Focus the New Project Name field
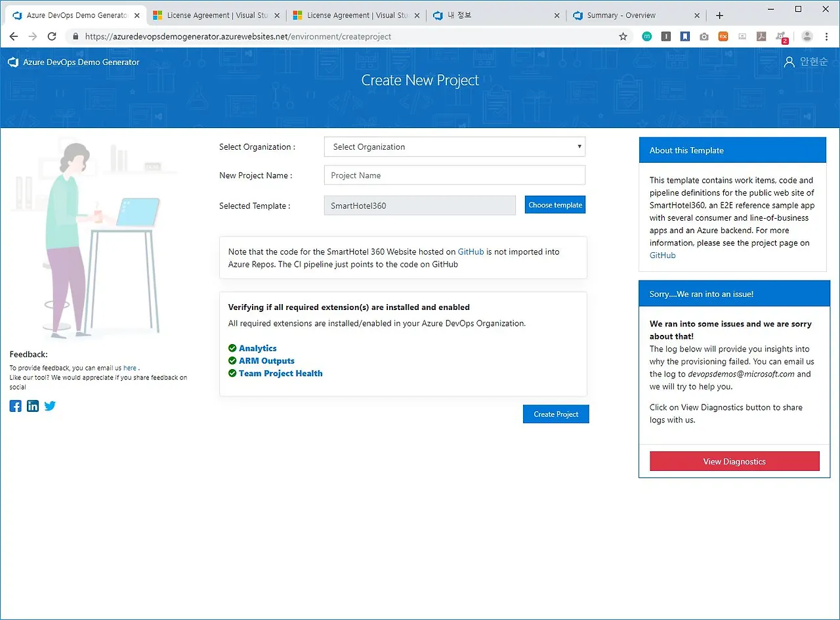Viewport: 840px width, 620px height. [x=455, y=175]
